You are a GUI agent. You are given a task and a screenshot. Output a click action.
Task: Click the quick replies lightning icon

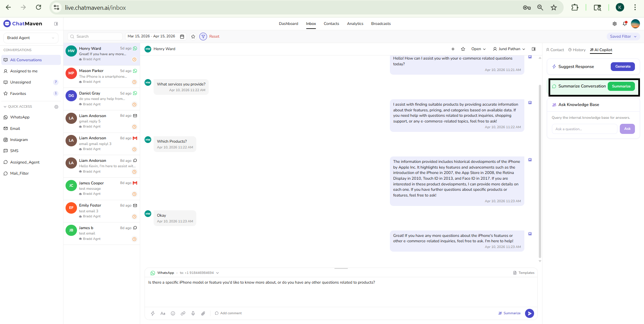click(153, 313)
